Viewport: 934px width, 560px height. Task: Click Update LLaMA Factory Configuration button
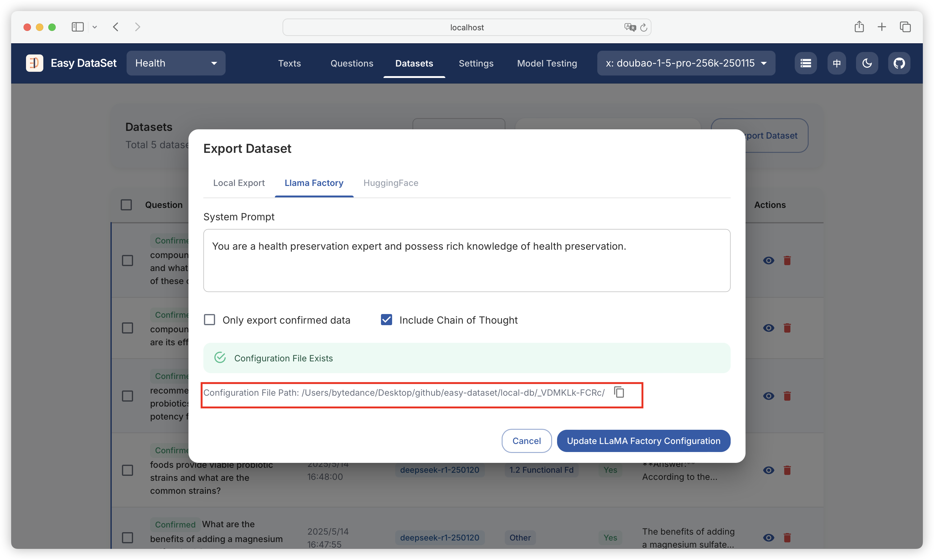point(643,441)
